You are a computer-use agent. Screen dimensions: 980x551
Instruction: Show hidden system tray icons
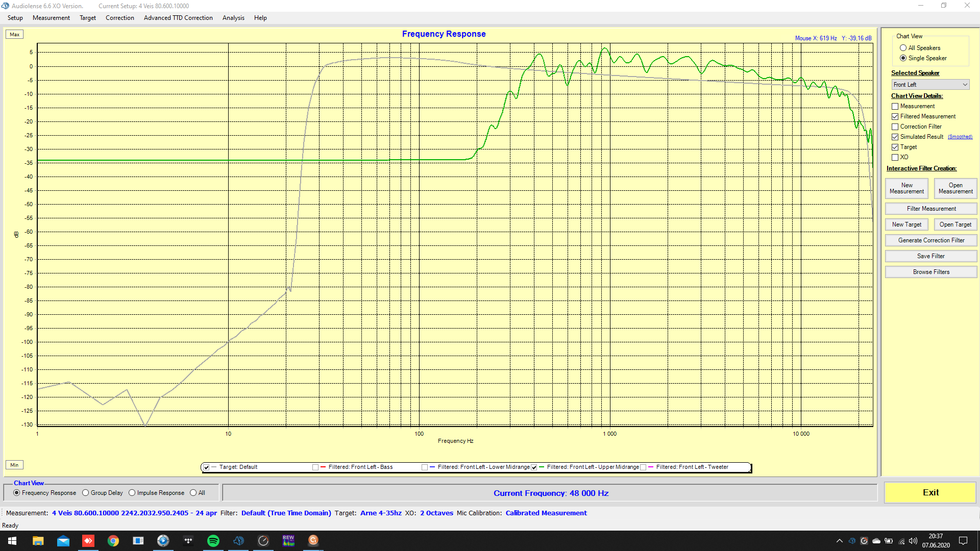pyautogui.click(x=840, y=541)
